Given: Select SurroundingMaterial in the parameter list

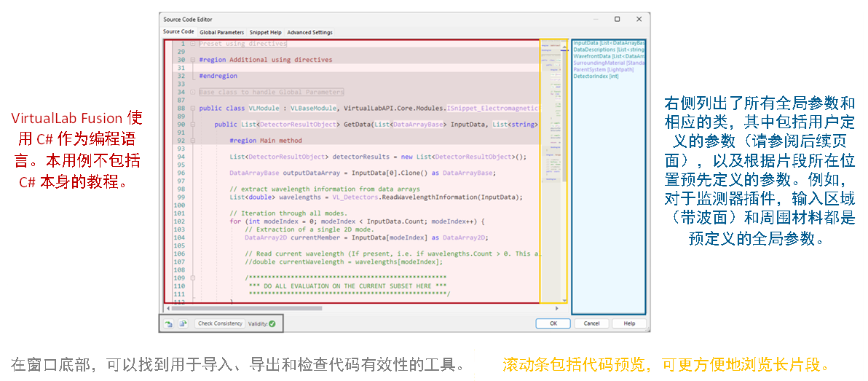Looking at the screenshot, I should click(x=609, y=63).
